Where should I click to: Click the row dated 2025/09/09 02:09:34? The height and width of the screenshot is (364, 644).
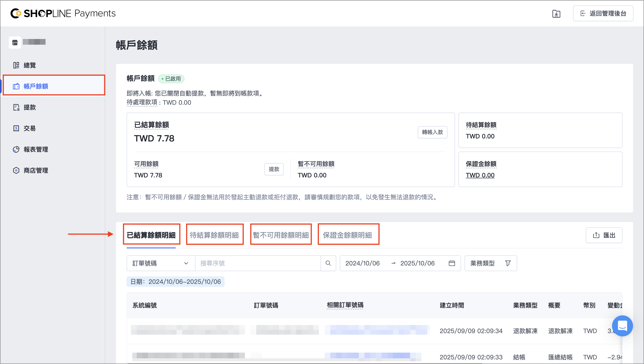[374, 331]
